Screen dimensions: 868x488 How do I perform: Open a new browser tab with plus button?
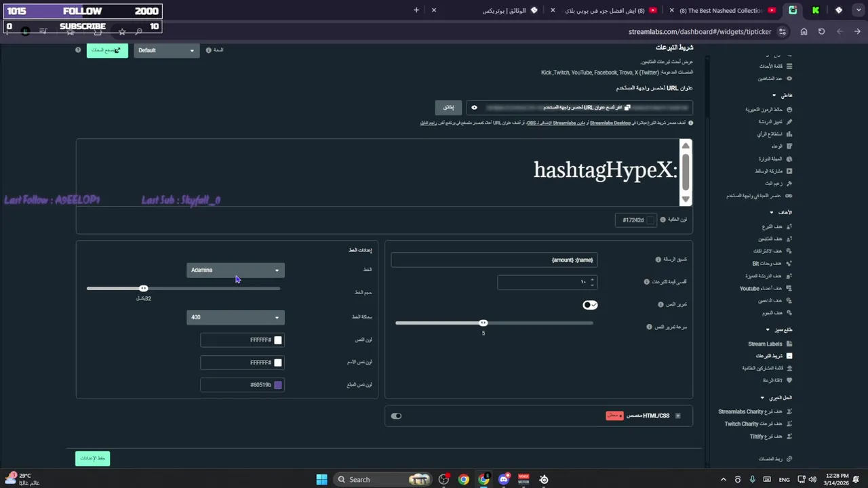(x=416, y=10)
